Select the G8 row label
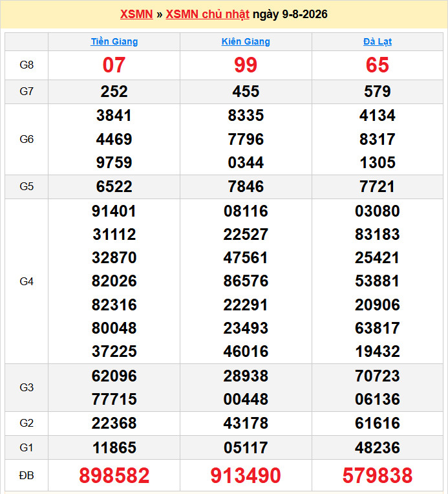This screenshot has width=448, height=494. pyautogui.click(x=27, y=65)
